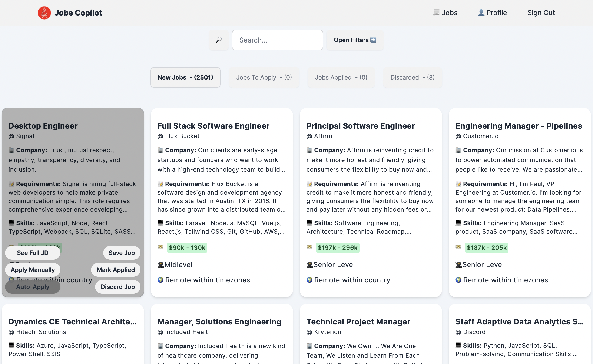Open Dynamics CE Technical Architect job title
This screenshot has width=593, height=364.
coord(73,322)
